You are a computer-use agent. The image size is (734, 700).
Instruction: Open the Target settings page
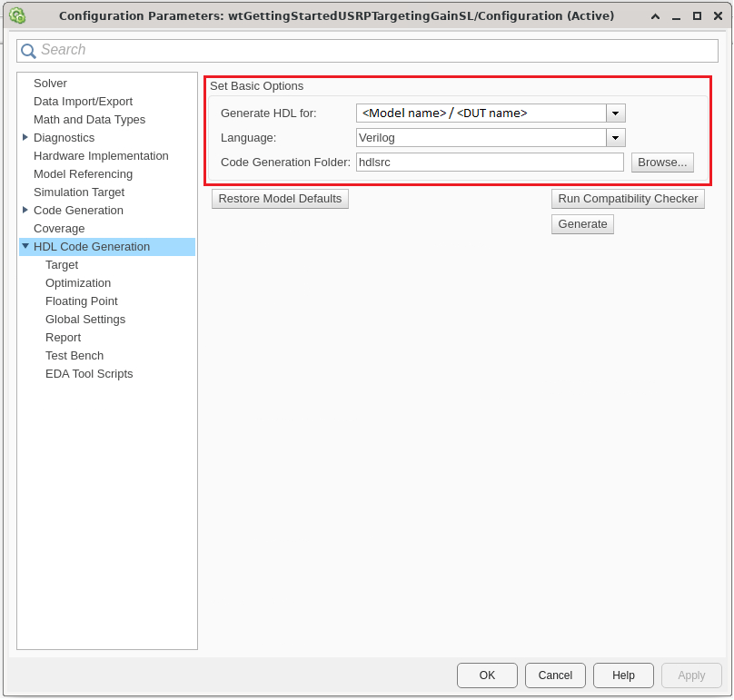point(62,265)
